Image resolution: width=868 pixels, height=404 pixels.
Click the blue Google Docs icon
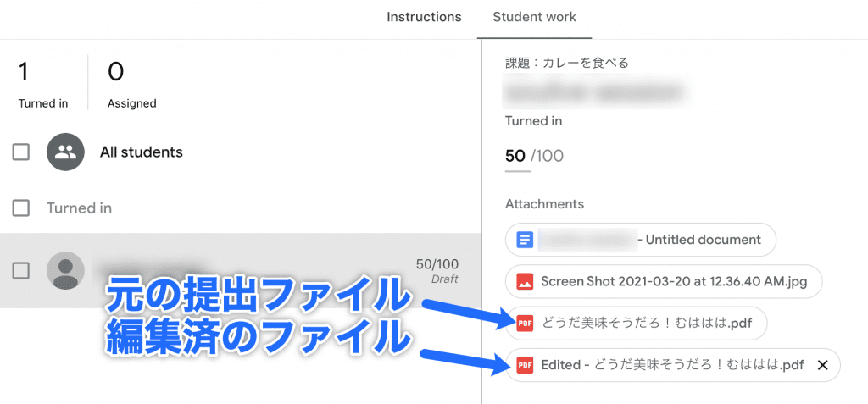tap(526, 240)
